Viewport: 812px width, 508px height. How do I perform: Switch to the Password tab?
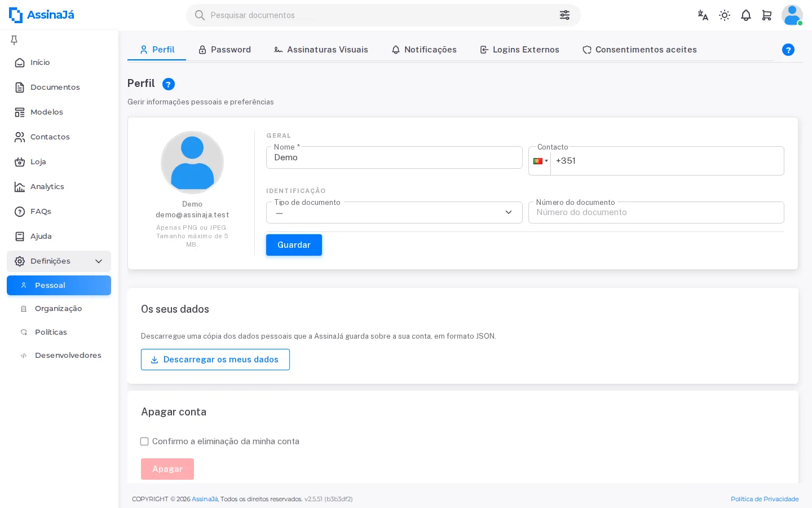tap(224, 50)
